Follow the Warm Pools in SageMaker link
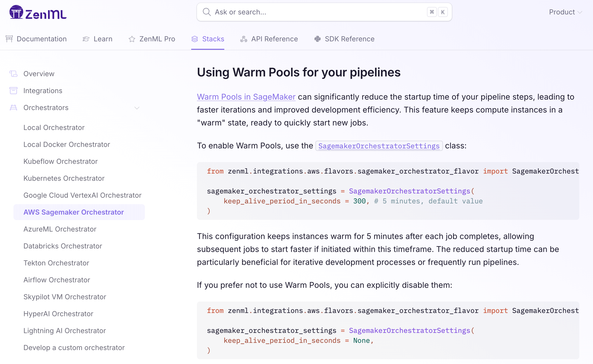The image size is (593, 364). point(246,97)
